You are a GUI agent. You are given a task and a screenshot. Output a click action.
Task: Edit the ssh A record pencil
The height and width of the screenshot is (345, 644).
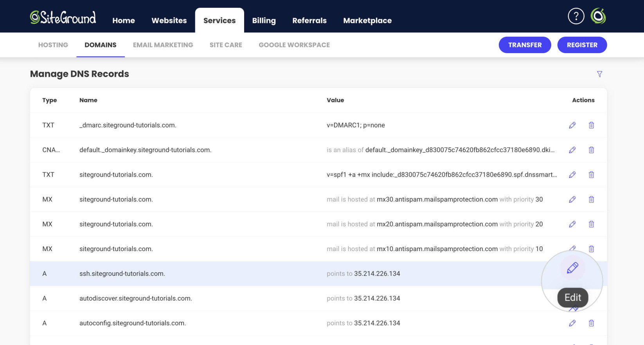click(x=572, y=268)
